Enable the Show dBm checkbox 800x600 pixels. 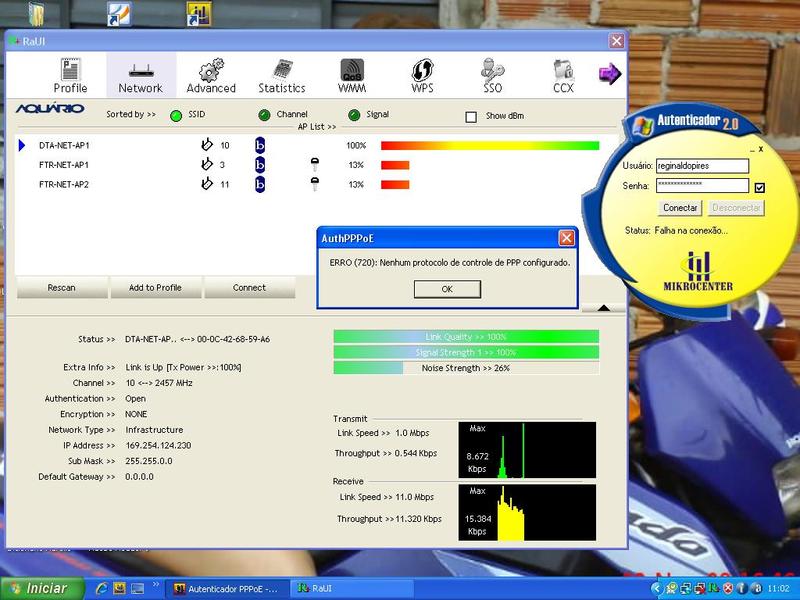pos(471,116)
